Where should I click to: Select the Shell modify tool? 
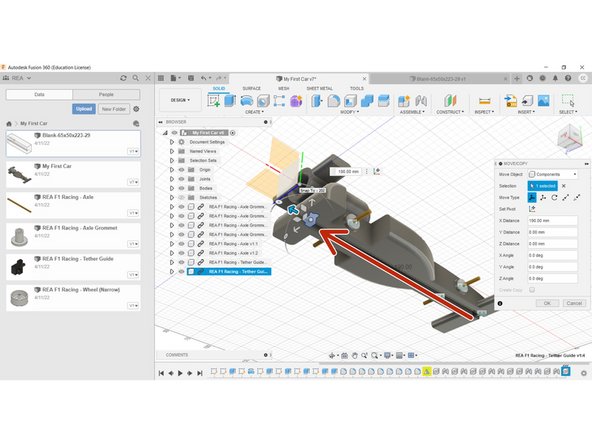point(350,101)
